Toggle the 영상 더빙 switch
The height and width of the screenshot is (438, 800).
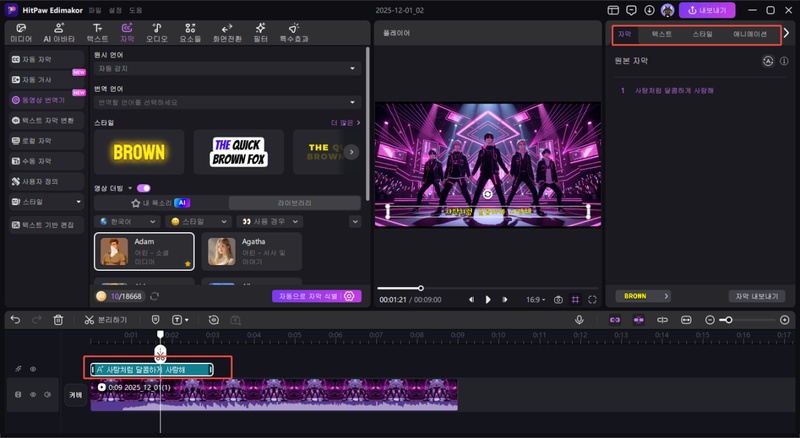(x=144, y=187)
